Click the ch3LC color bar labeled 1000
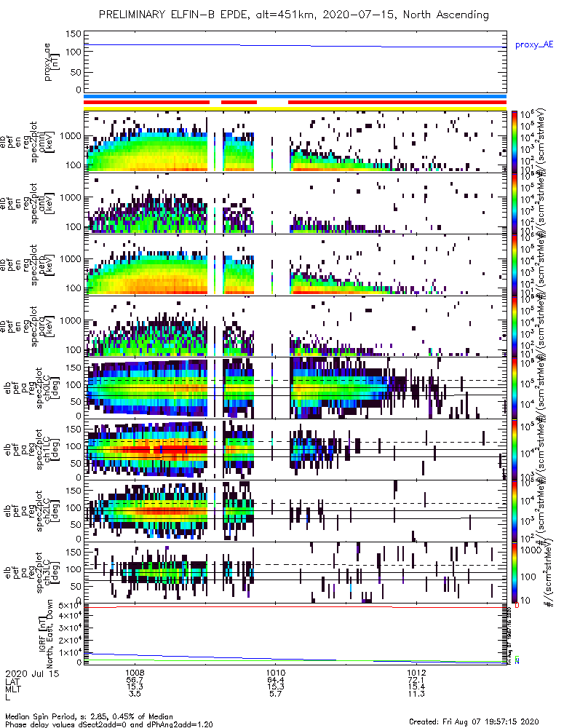Viewport: 564px width, 728px height. tap(514, 572)
